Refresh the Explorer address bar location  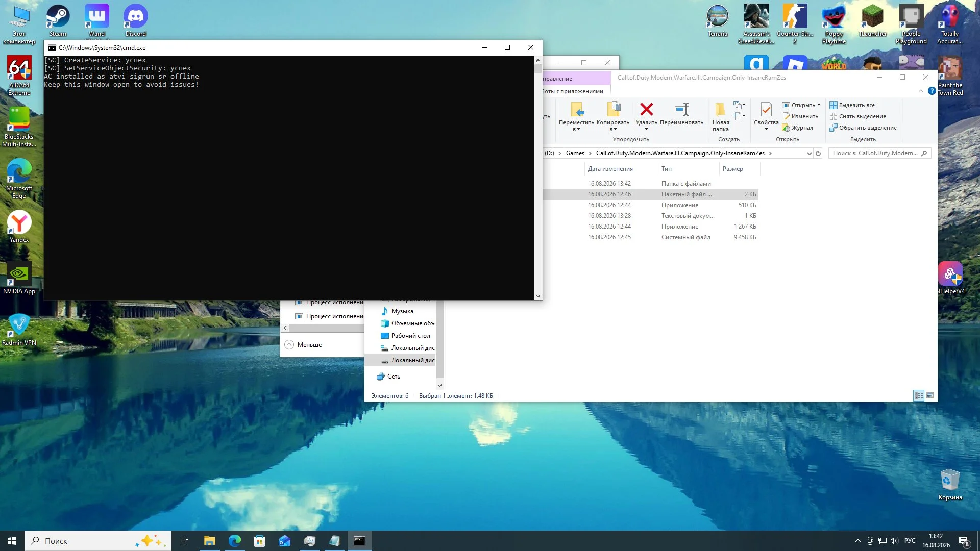(818, 153)
